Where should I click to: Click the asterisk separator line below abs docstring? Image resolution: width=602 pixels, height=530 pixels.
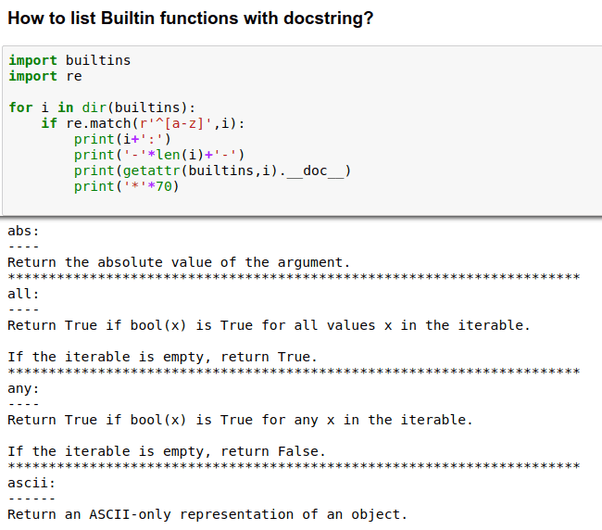(x=294, y=277)
